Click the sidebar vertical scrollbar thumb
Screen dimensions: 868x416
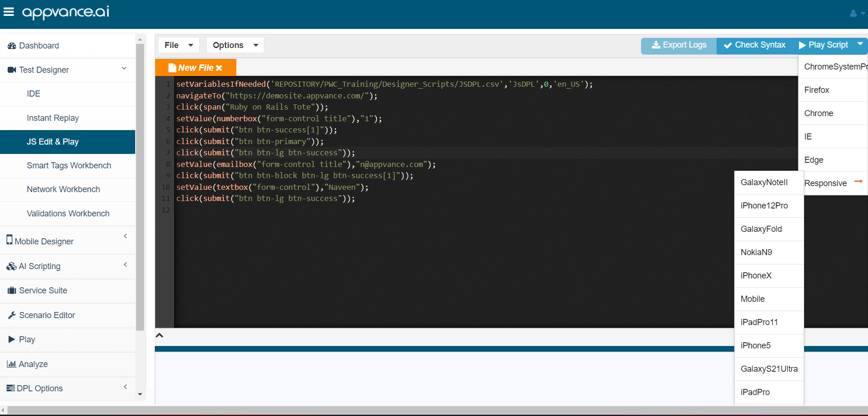pos(140,187)
